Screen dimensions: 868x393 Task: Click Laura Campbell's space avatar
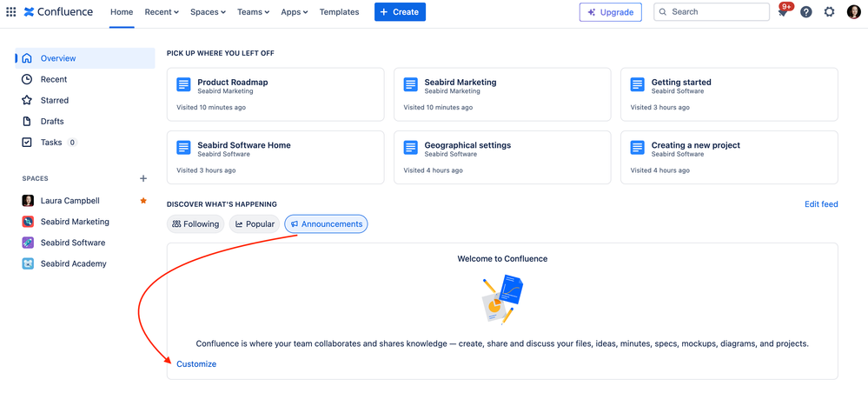[28, 201]
